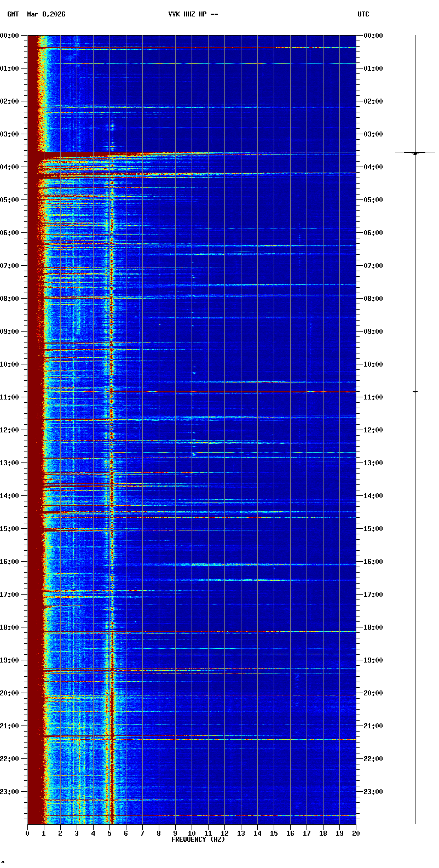Click the 11:00 label on right time axis
This screenshot has width=439, height=868.
[x=373, y=397]
